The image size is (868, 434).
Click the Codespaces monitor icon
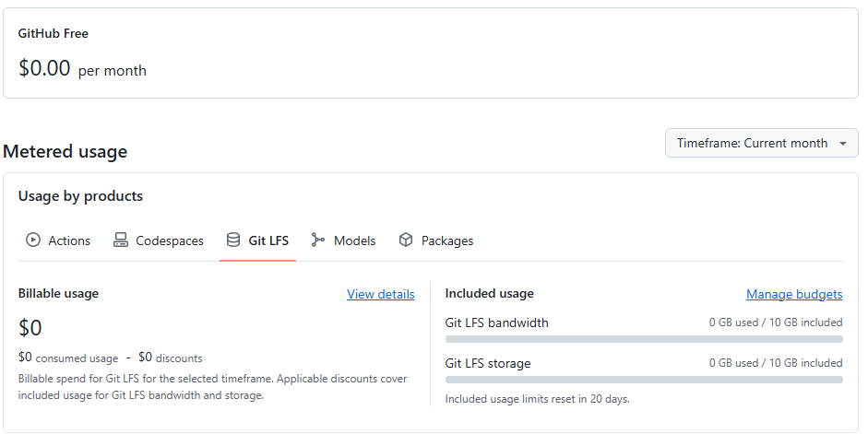point(121,240)
